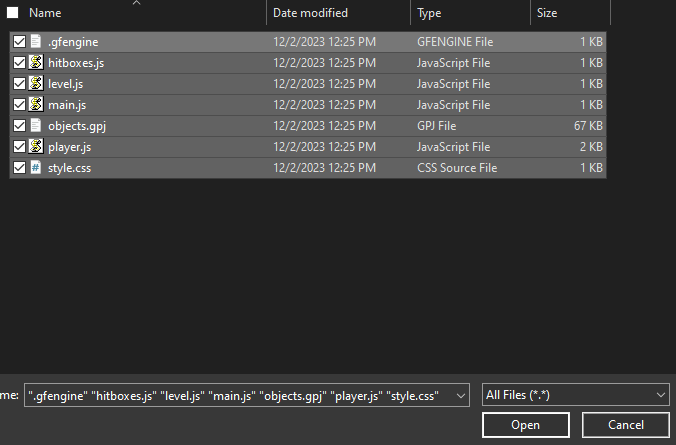Image resolution: width=676 pixels, height=445 pixels.
Task: Toggle the select-all checkbox in header
Action: pyautogui.click(x=13, y=13)
